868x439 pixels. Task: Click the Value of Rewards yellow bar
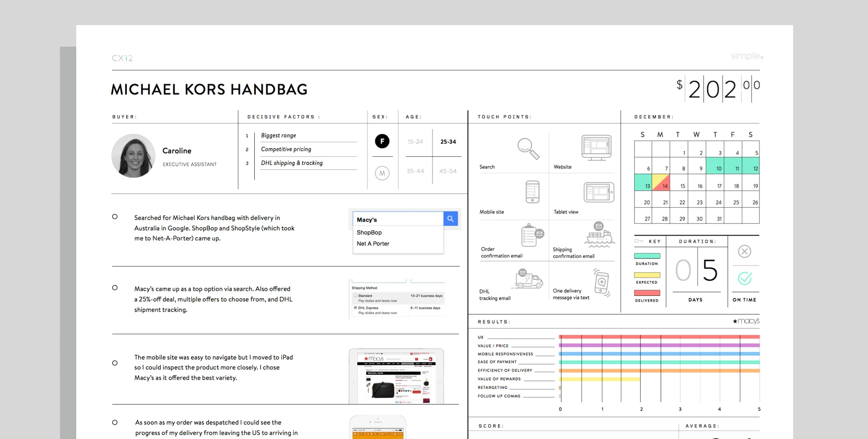600,379
